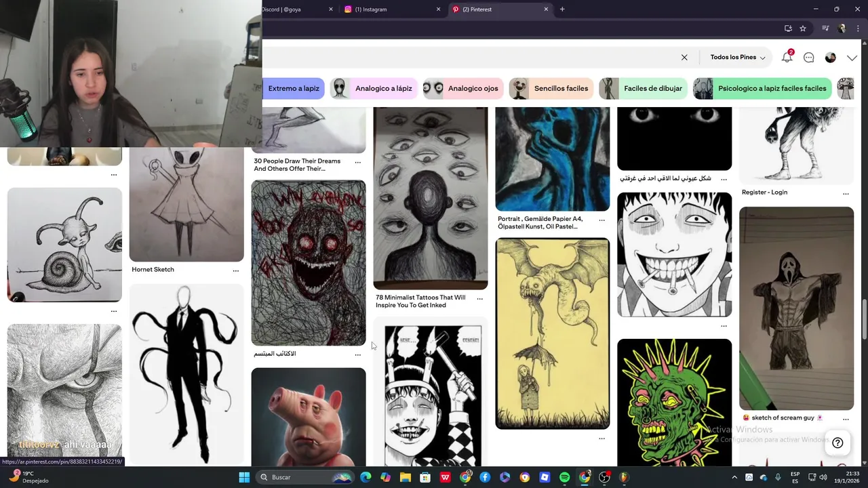This screenshot has width=868, height=488.
Task: Launch Microsoft Edge from the taskbar
Action: click(x=366, y=477)
